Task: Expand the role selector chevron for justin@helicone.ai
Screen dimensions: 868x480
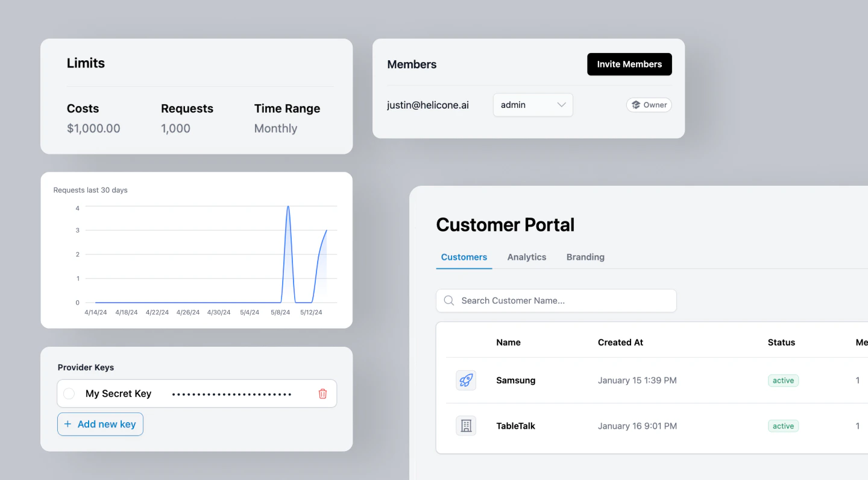Action: coord(561,104)
